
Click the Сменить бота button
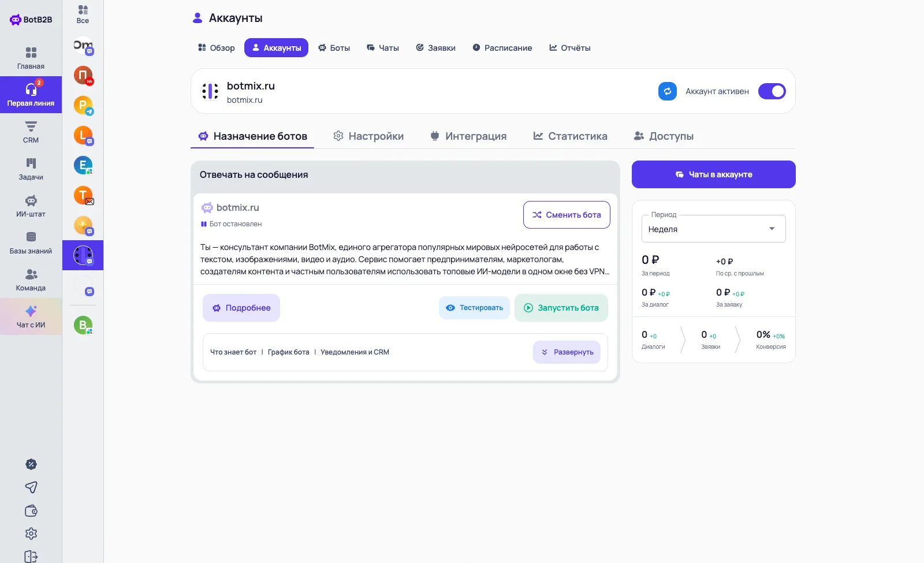pos(567,215)
